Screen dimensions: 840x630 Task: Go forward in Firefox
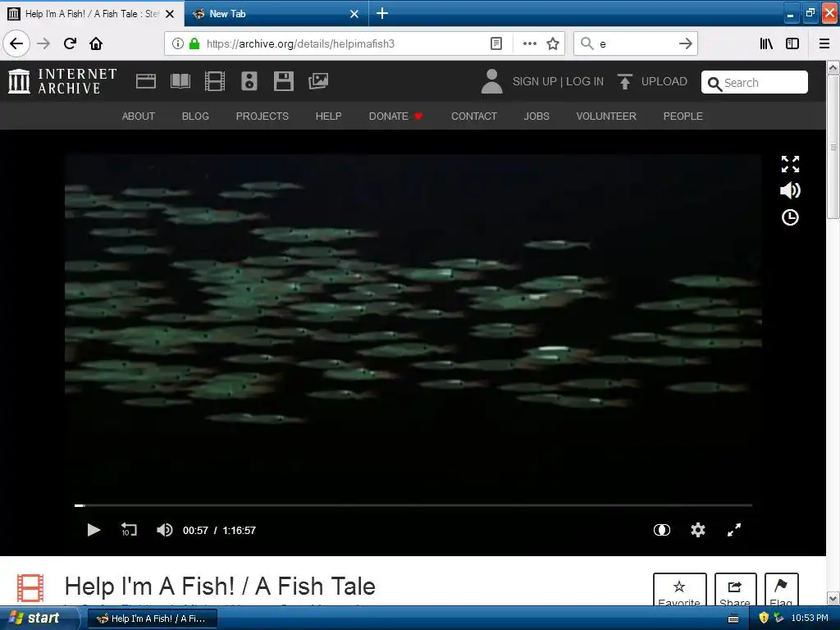pyautogui.click(x=43, y=43)
